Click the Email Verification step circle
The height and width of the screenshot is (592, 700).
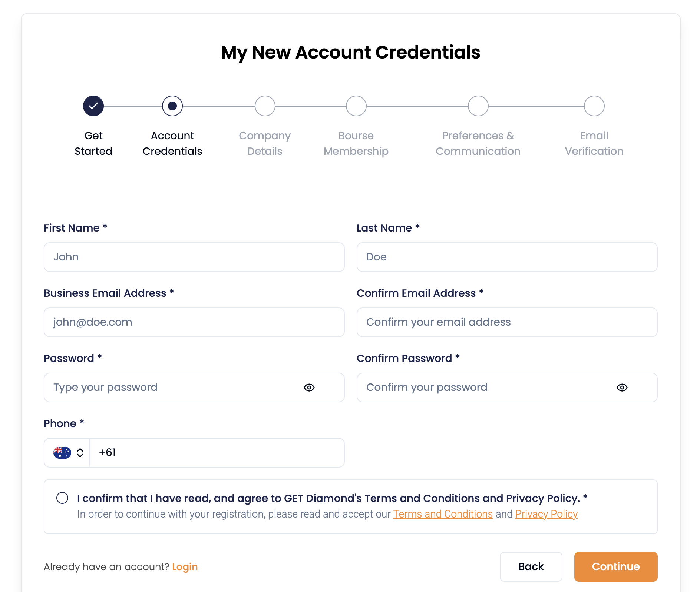tap(594, 106)
